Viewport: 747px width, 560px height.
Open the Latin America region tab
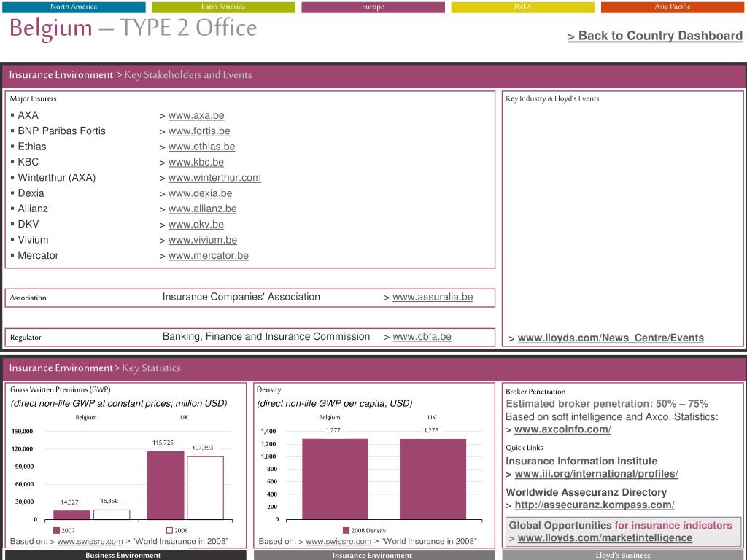point(223,7)
